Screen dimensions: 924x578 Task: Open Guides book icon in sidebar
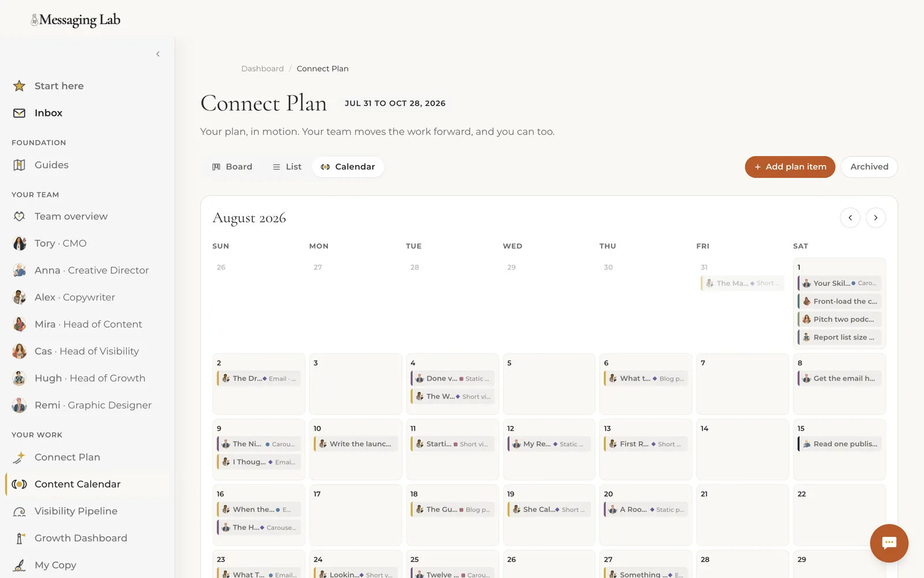pyautogui.click(x=19, y=165)
